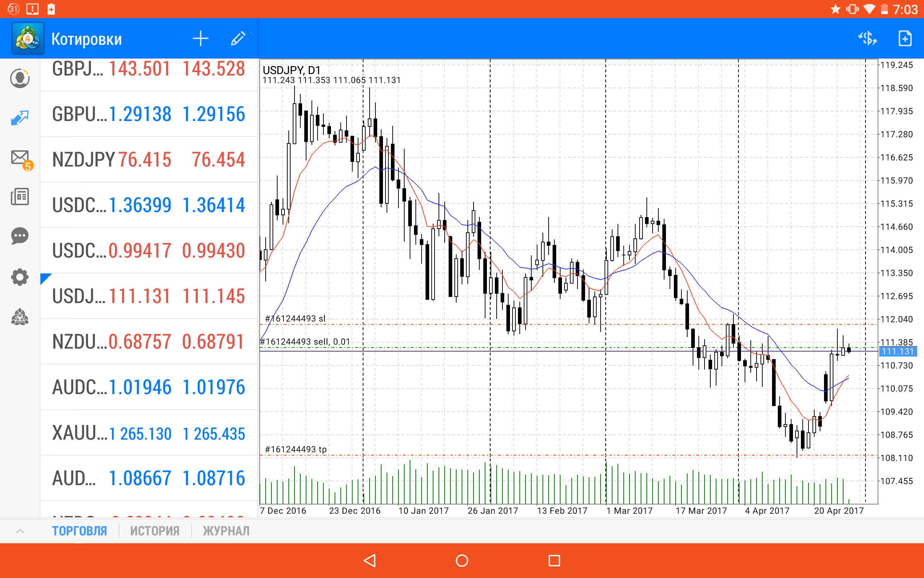The image size is (924, 578).
Task: Select the NZDJPY 76.415 quote row
Action: click(149, 159)
